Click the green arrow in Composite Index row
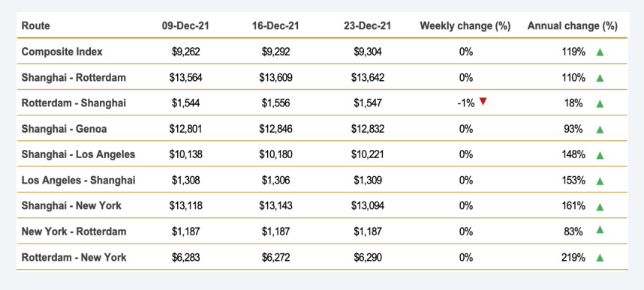644x290 pixels. click(600, 52)
